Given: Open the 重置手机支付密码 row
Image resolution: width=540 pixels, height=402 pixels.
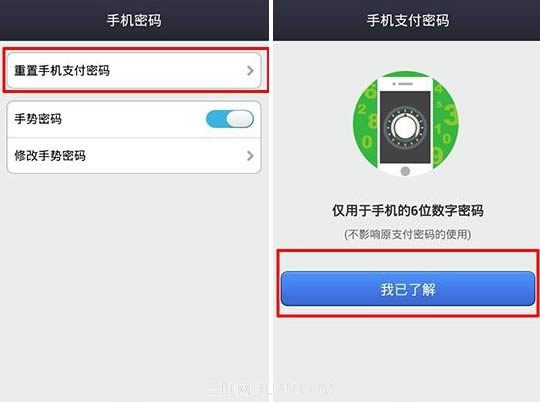Looking at the screenshot, I should point(134,71).
